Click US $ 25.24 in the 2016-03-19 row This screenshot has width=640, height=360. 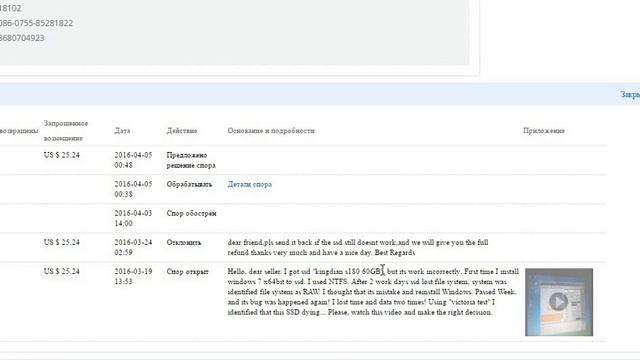(62, 271)
